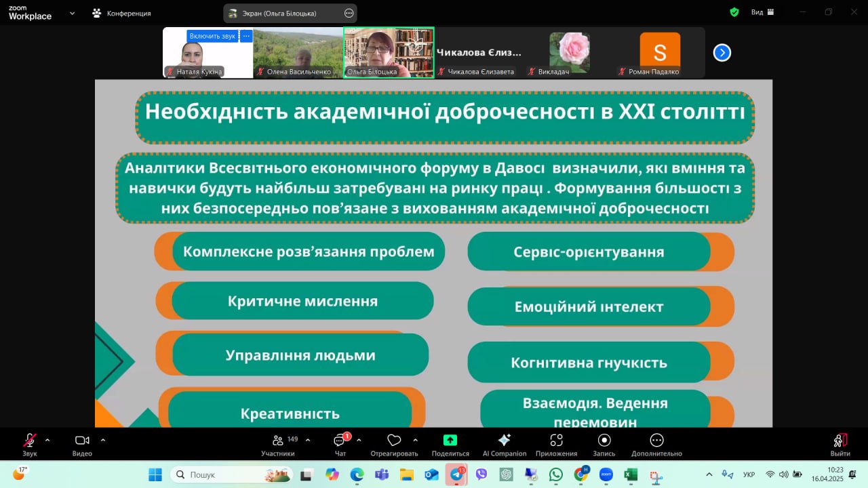
Task: Click the Экран (Ольга Білоцька) shared screen label
Action: [x=279, y=13]
